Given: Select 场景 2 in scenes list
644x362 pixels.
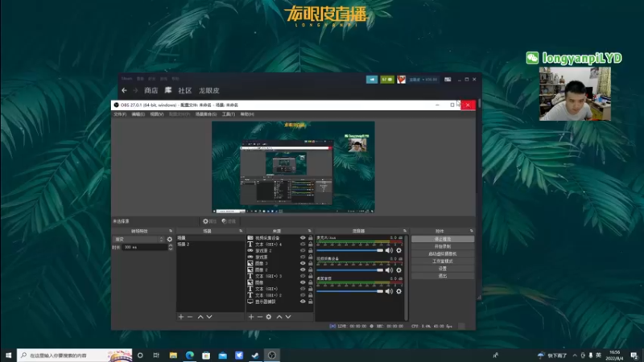Looking at the screenshot, I should (210, 245).
